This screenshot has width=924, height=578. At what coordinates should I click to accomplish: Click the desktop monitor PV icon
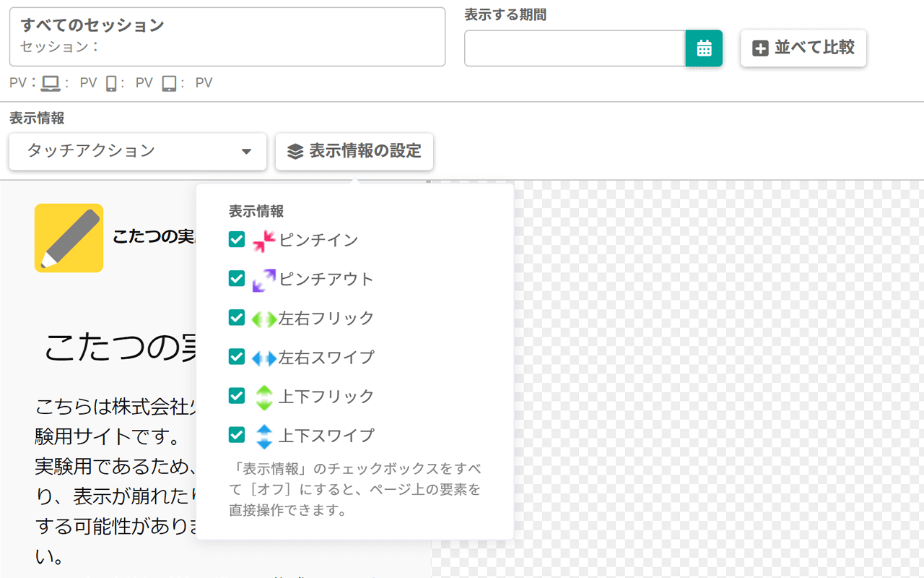[51, 84]
